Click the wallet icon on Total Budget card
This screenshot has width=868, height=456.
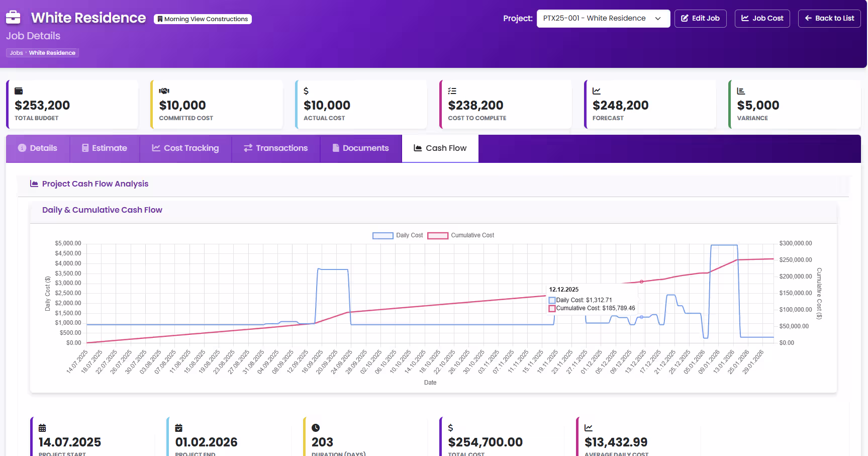click(x=19, y=91)
